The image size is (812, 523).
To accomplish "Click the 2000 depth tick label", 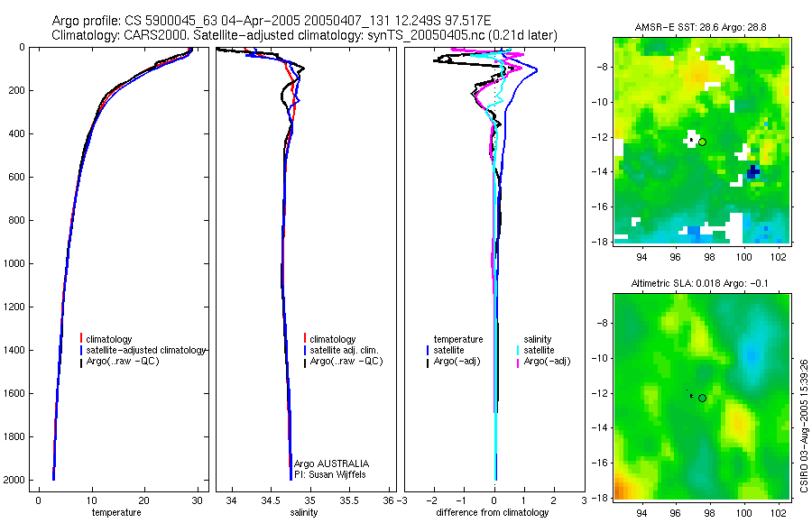I will [15, 480].
